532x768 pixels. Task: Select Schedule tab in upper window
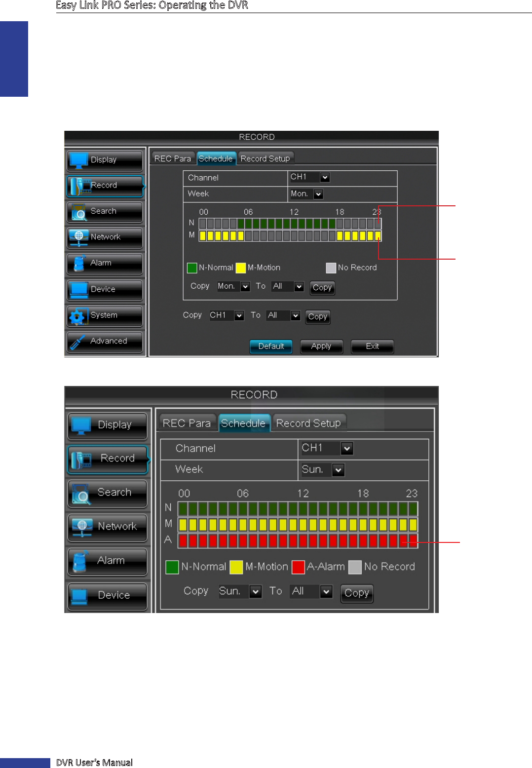pos(216,158)
